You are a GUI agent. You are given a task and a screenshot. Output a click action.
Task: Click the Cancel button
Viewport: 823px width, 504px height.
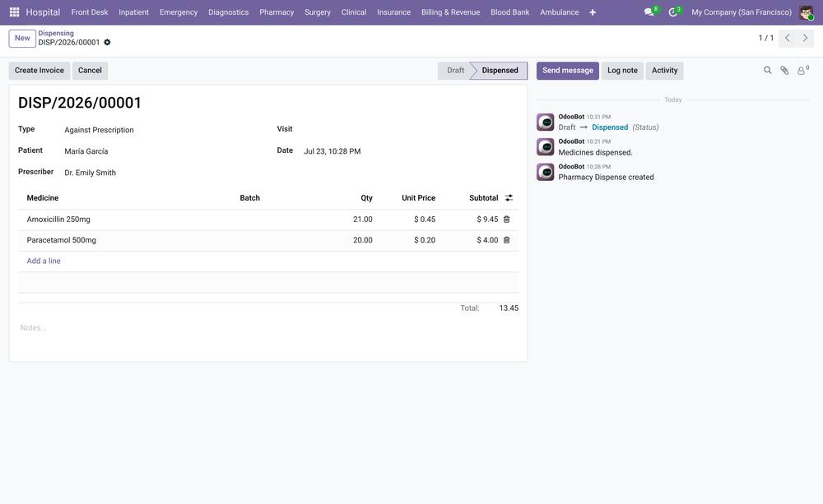click(90, 70)
